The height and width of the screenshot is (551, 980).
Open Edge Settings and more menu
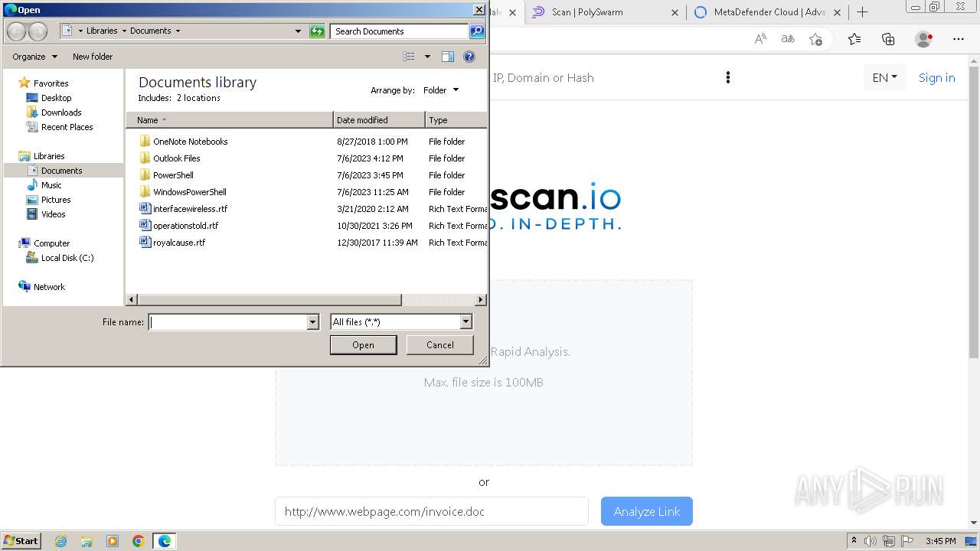tap(959, 39)
